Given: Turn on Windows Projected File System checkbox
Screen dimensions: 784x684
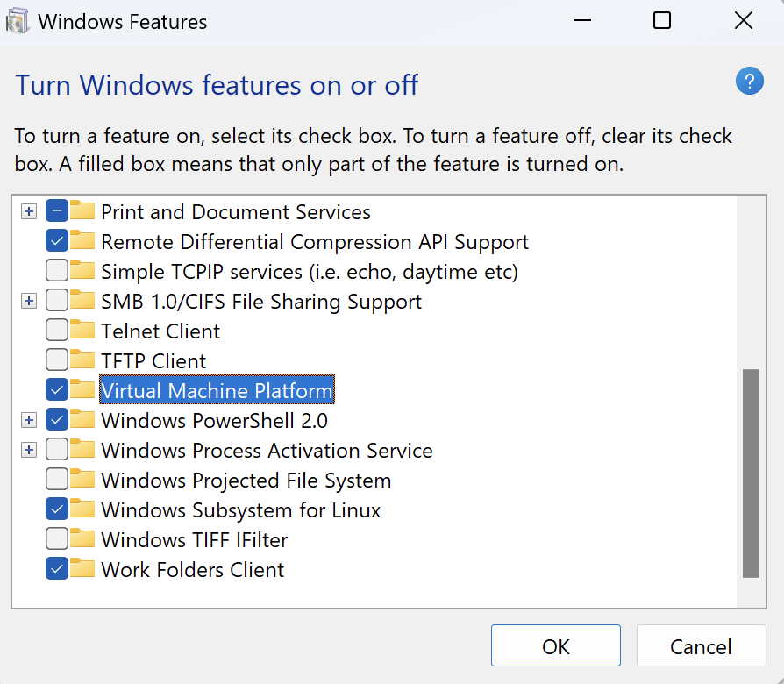Looking at the screenshot, I should click(56, 480).
